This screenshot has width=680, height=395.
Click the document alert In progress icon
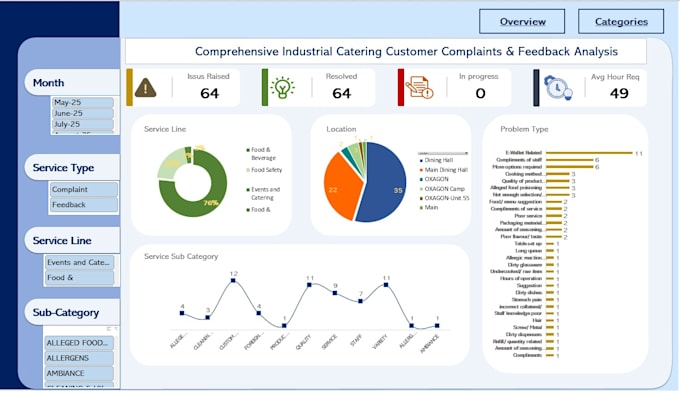[x=419, y=87]
